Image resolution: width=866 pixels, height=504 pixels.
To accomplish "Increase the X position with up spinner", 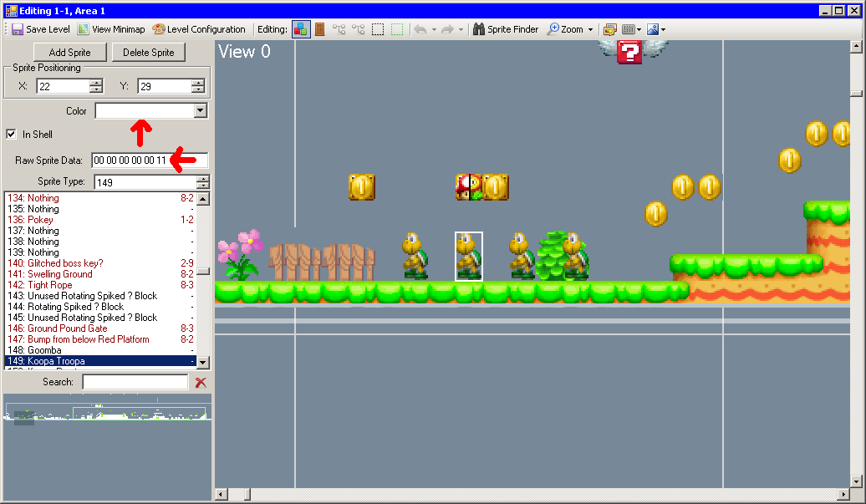I will [96, 83].
